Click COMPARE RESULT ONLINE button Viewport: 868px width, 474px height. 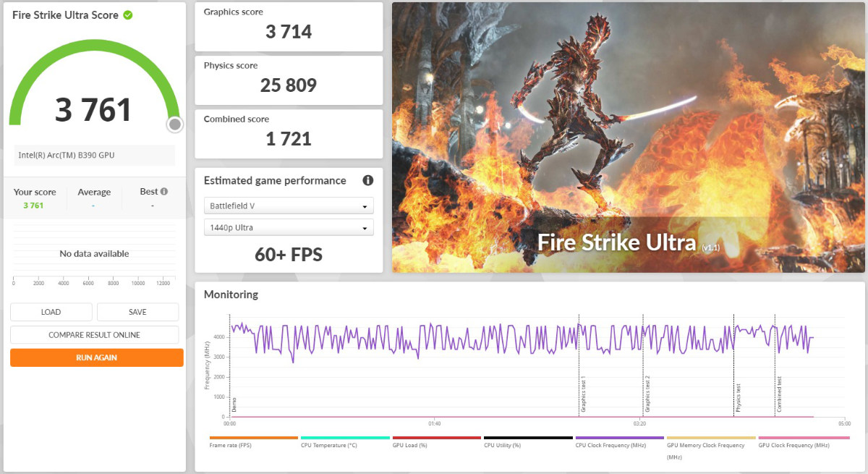pos(94,335)
